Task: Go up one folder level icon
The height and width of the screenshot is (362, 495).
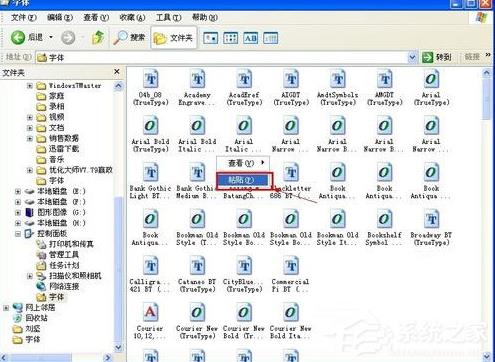Action: 98,37
